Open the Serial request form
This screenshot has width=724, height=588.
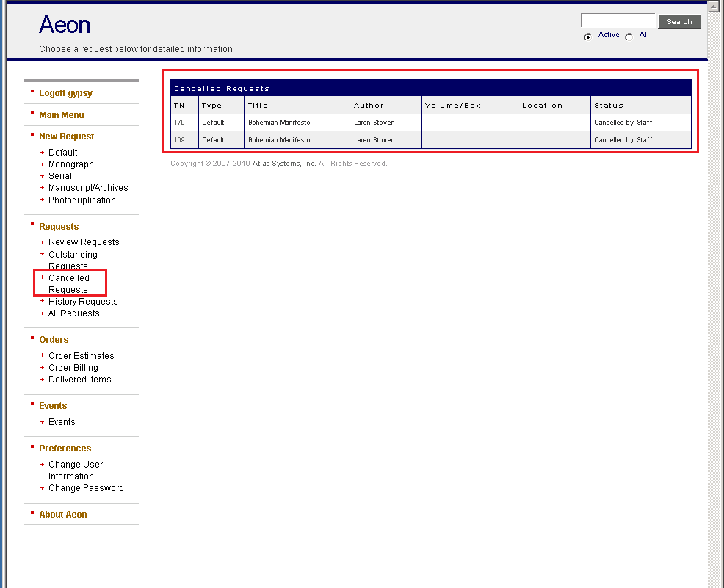[59, 175]
